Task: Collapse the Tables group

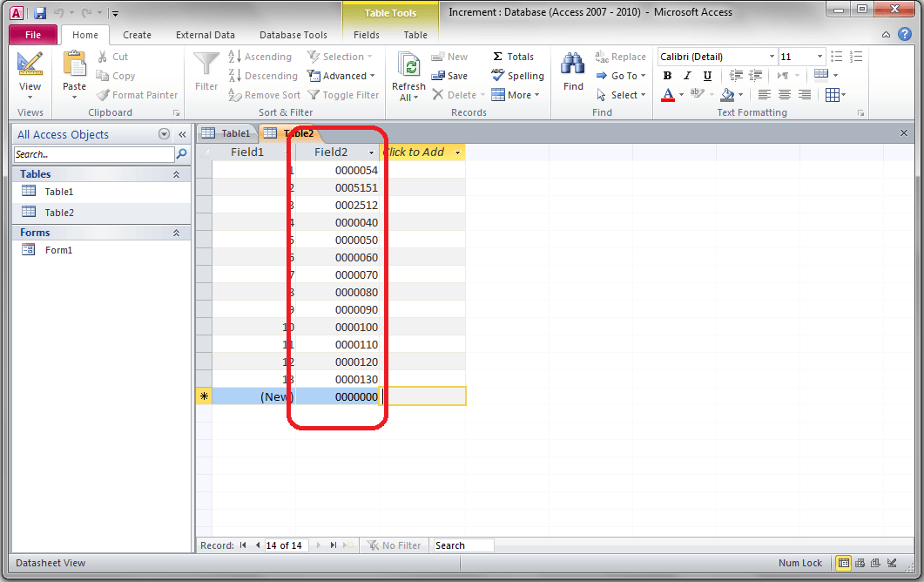Action: pyautogui.click(x=176, y=174)
